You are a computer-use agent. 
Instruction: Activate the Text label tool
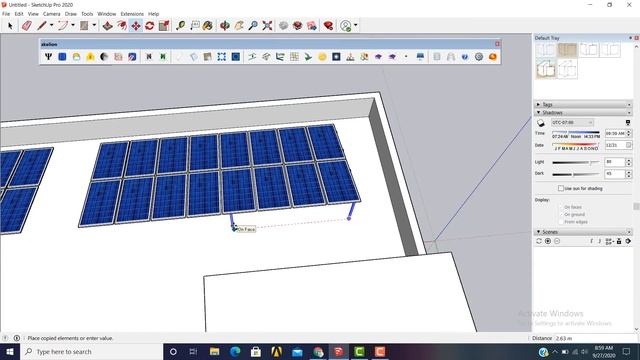(195, 26)
